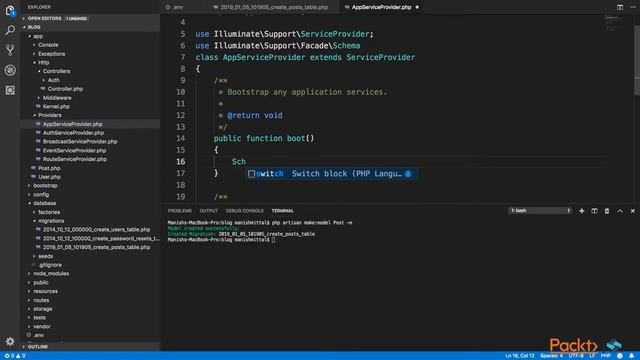Change encoding via UTF-8 status item

576,356
